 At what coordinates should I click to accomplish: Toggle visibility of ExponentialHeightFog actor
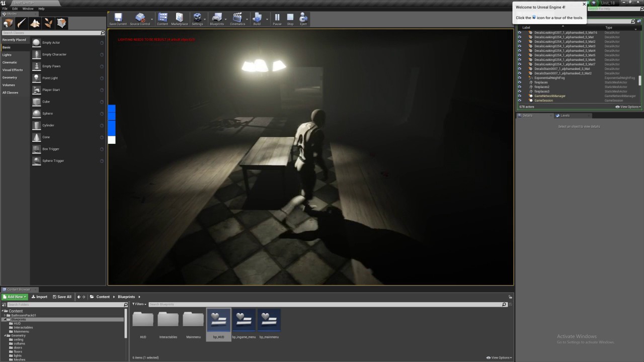(x=520, y=78)
